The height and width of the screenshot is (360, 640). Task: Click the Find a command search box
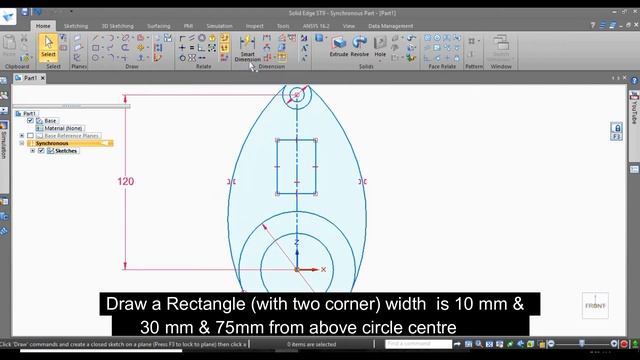[418, 344]
